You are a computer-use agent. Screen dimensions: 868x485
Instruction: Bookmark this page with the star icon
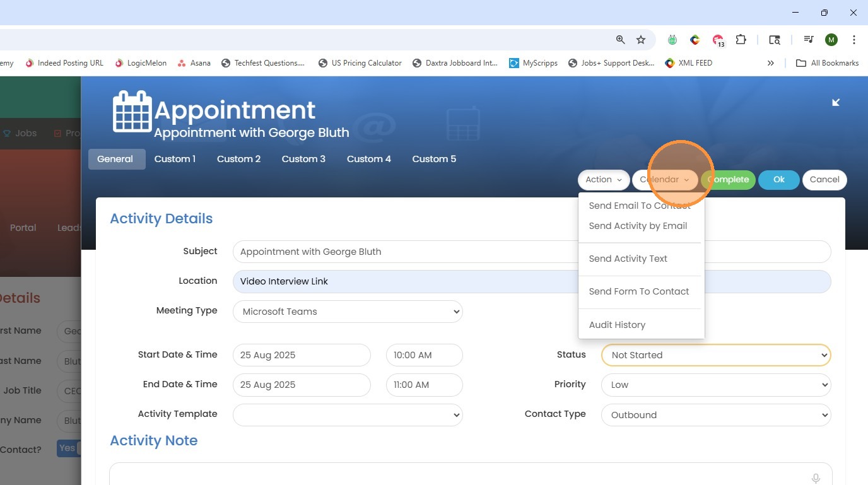click(x=641, y=40)
